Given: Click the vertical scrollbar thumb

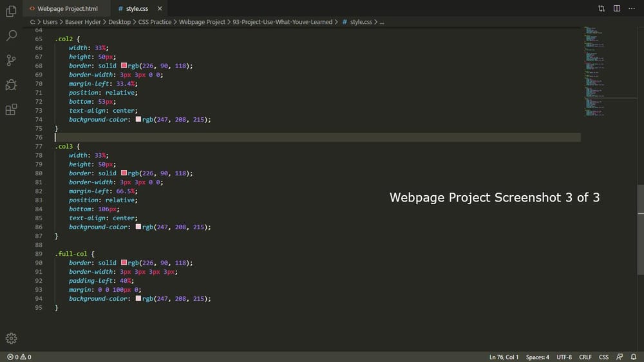Looking at the screenshot, I should [x=641, y=230].
